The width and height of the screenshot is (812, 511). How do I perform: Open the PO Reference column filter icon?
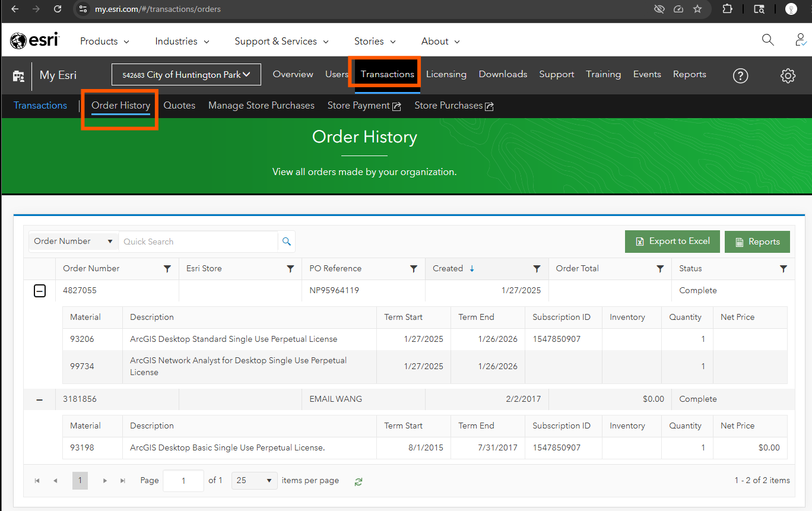414,269
